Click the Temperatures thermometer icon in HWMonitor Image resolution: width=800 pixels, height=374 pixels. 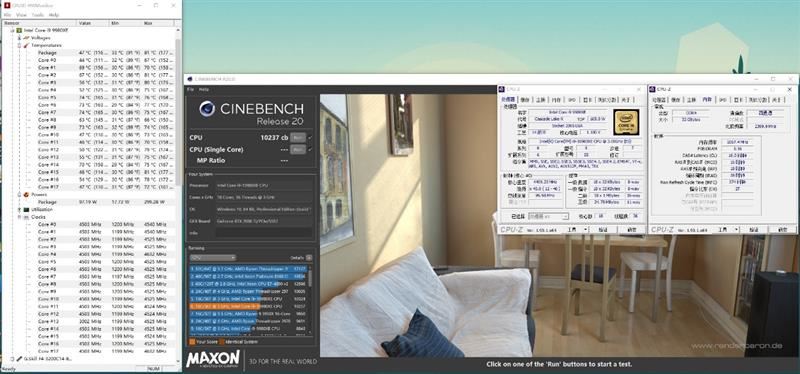(26, 45)
